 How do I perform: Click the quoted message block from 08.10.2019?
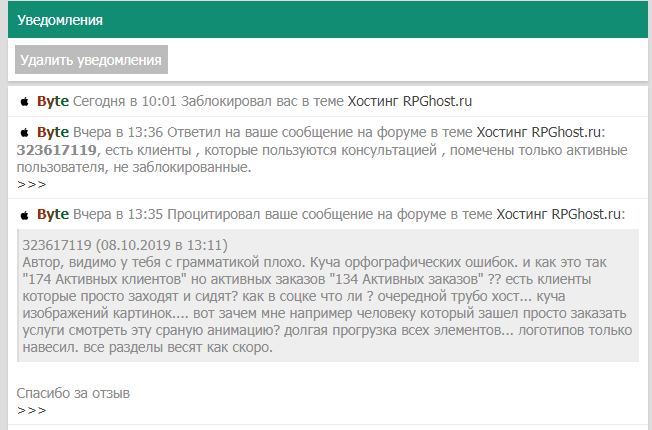(x=328, y=295)
